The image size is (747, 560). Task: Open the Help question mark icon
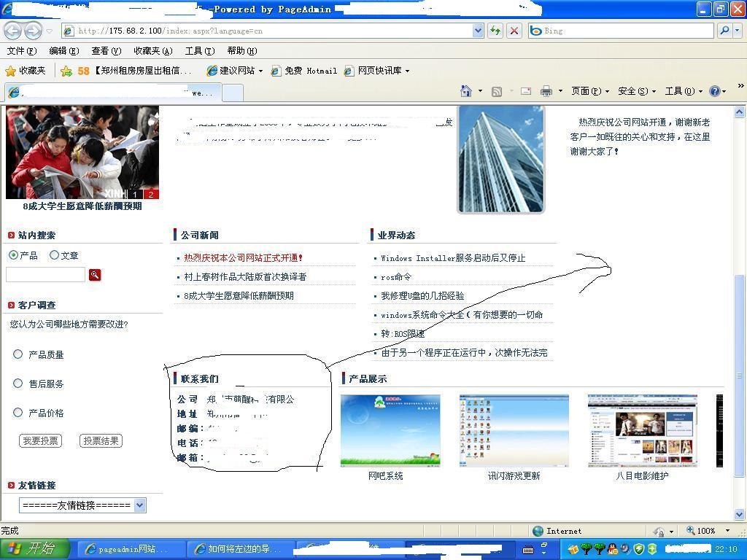tap(714, 91)
